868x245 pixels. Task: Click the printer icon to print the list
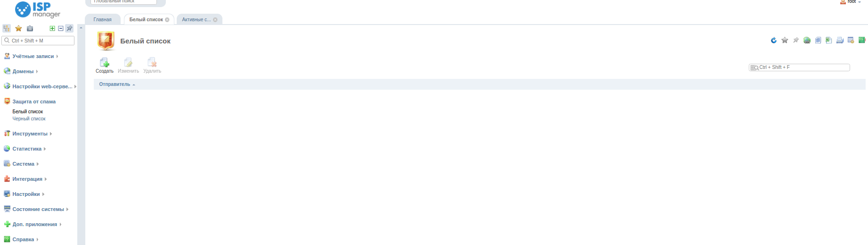(x=840, y=40)
